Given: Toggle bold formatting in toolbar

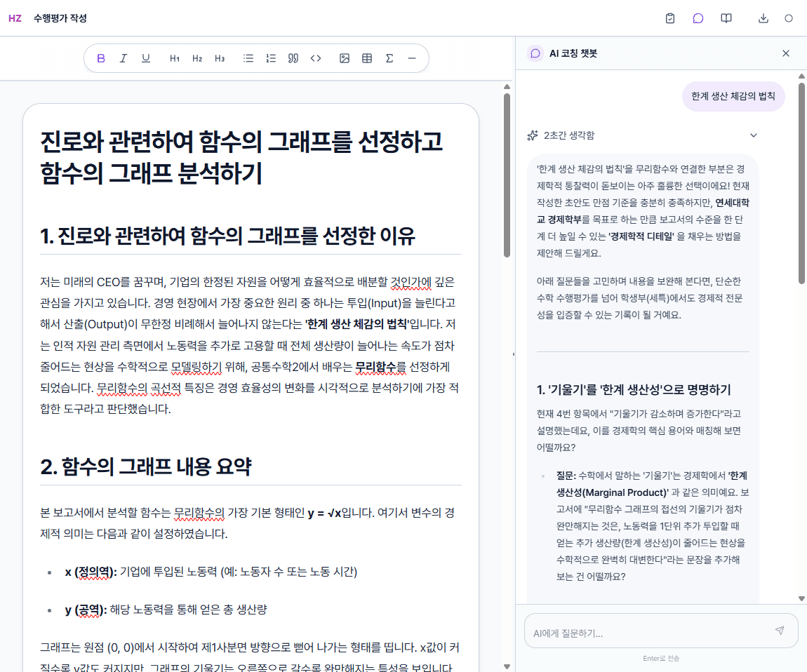Looking at the screenshot, I should coord(101,58).
